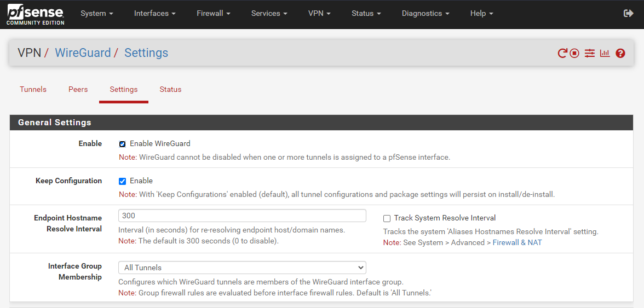Screen dimensions: 644x308
Task: Switch to the Tunnels tab
Action: 33,89
